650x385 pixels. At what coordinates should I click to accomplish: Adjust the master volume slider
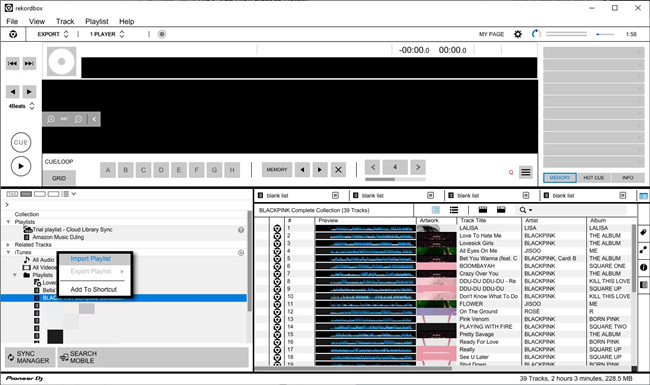point(605,34)
